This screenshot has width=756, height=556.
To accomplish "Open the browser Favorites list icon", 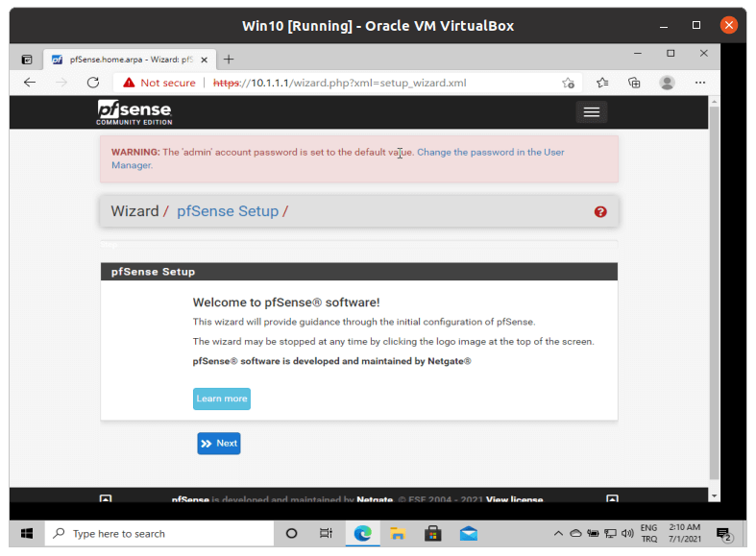I will pyautogui.click(x=602, y=83).
